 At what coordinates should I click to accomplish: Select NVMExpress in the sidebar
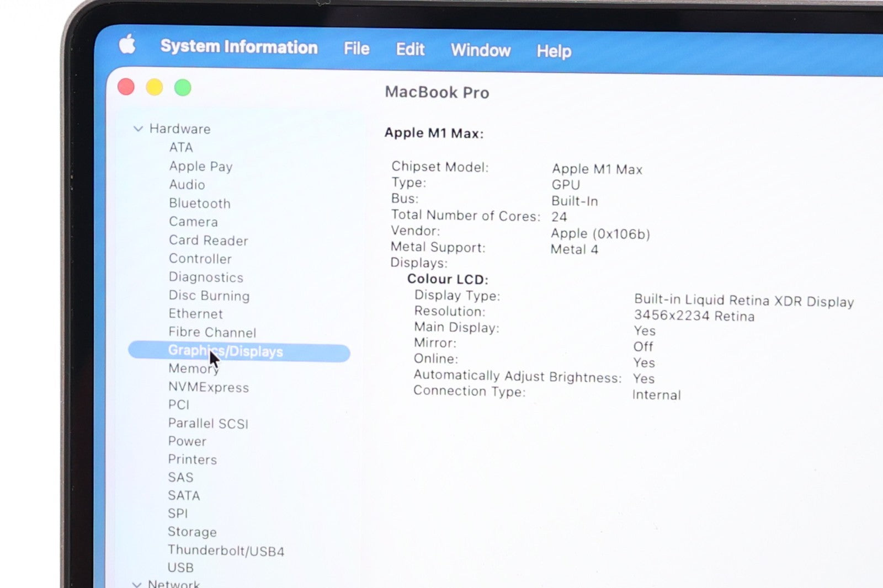[209, 387]
